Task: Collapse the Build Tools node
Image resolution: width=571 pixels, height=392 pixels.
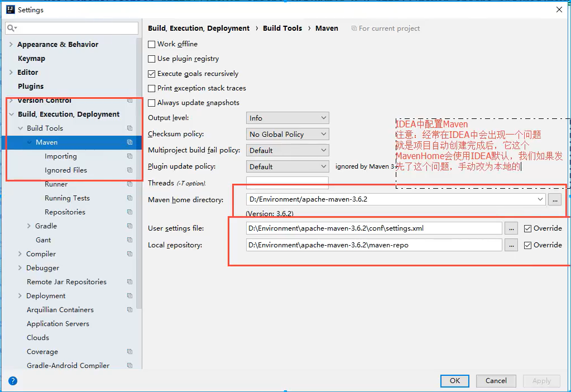Action: pyautogui.click(x=21, y=128)
